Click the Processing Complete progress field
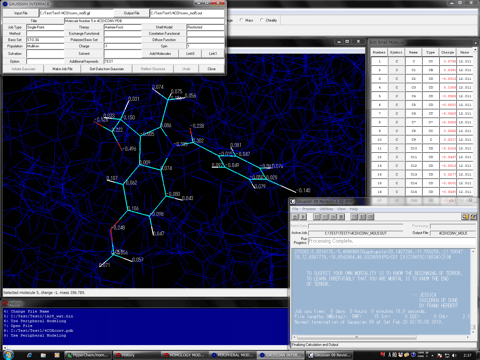Image resolution: width=480 pixels, height=360 pixels. [392, 241]
